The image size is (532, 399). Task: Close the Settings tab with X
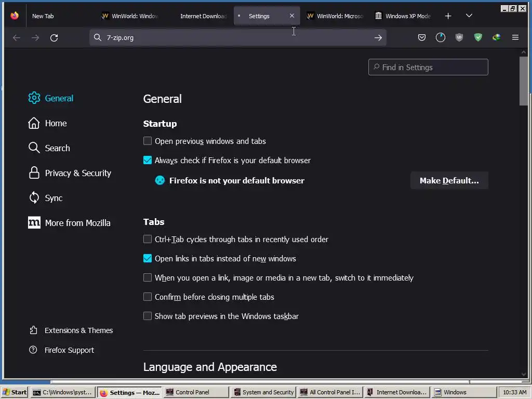(x=292, y=16)
